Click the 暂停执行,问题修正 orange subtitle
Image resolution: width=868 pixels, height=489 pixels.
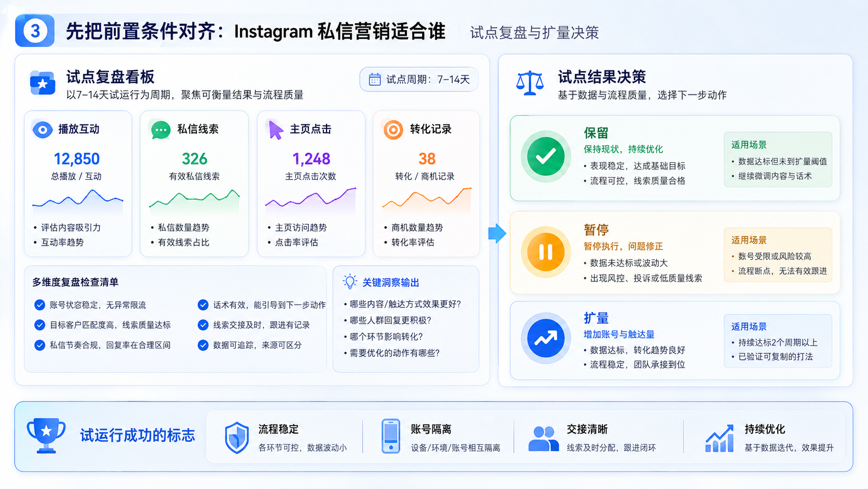click(623, 246)
